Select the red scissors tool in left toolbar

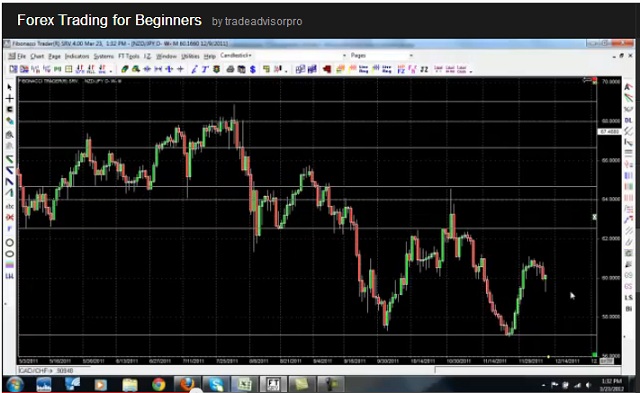(x=9, y=217)
